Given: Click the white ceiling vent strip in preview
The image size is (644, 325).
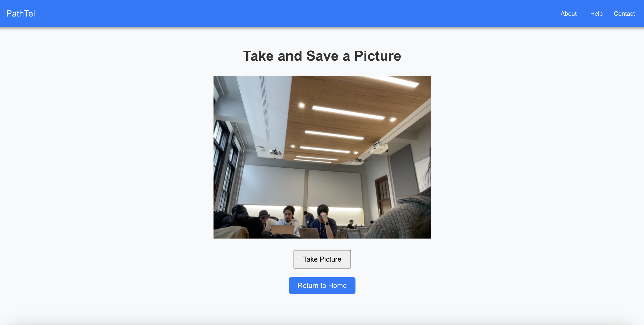Looking at the screenshot, I should point(265,107).
